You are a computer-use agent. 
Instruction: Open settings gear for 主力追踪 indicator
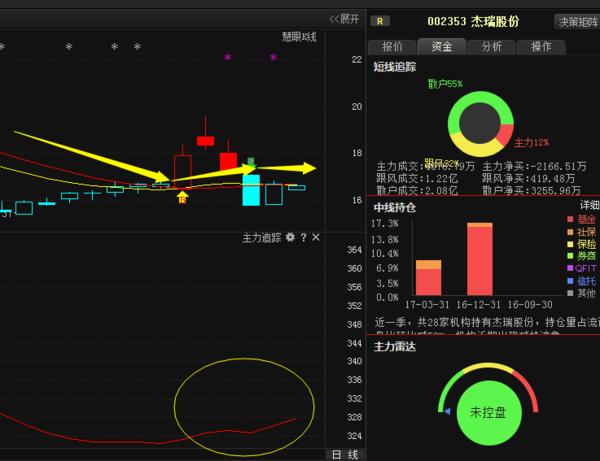290,238
